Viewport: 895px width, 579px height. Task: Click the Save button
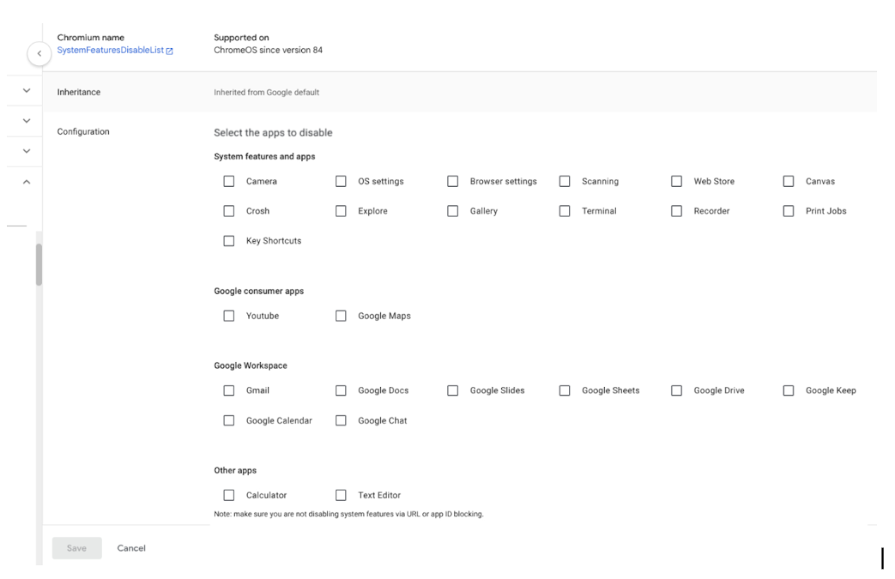point(77,548)
